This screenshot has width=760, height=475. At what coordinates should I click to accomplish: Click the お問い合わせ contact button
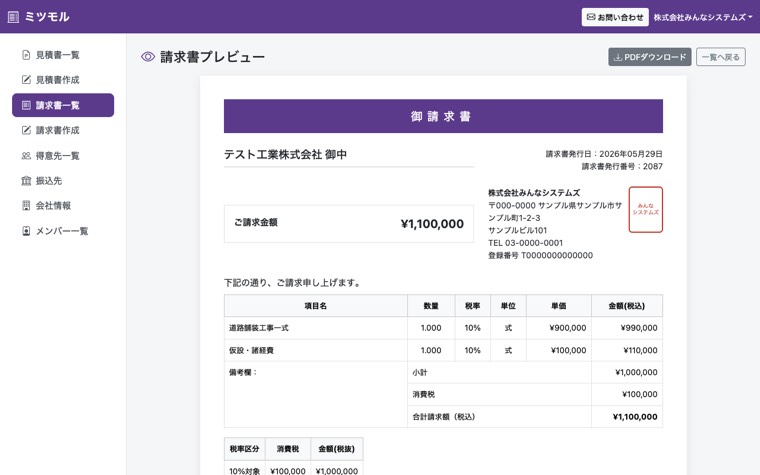tap(615, 17)
